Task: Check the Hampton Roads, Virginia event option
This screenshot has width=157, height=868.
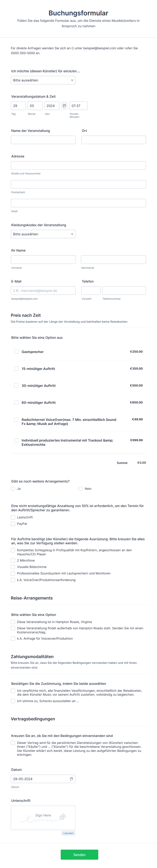Action: 13,622
